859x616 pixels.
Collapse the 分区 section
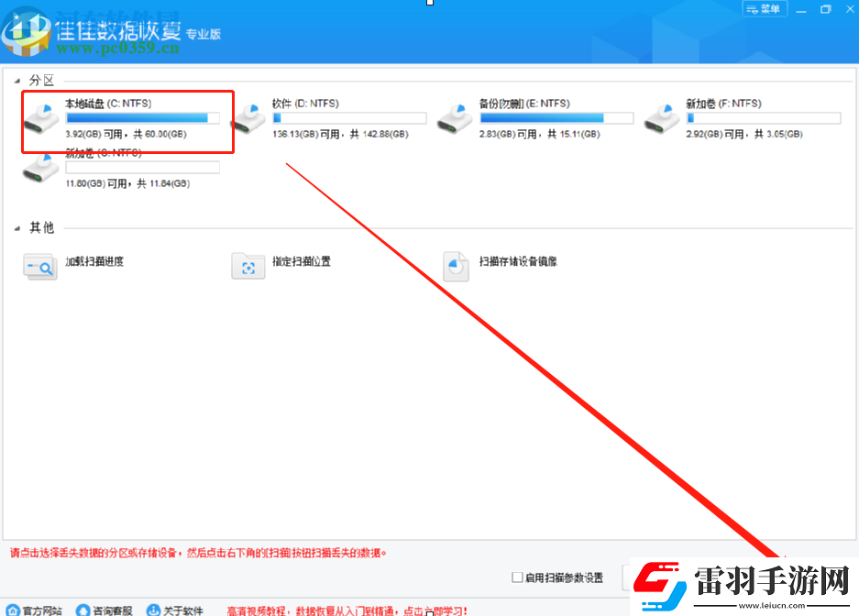coord(17,81)
